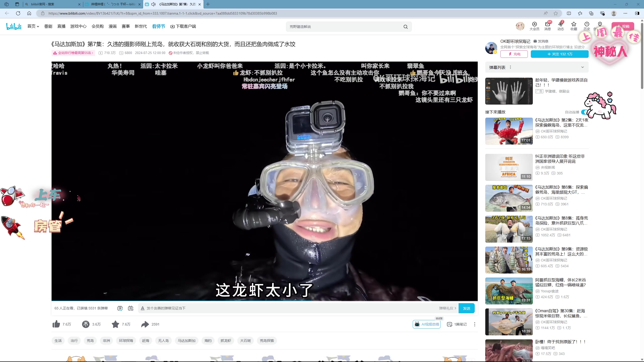Open the 收藏 favorites icon
This screenshot has height=362, width=644.
pos(574,26)
